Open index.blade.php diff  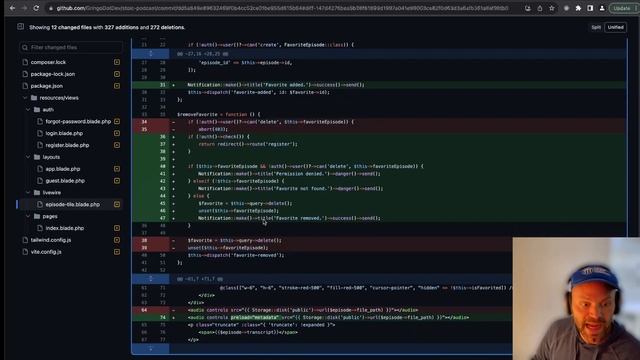pos(64,228)
